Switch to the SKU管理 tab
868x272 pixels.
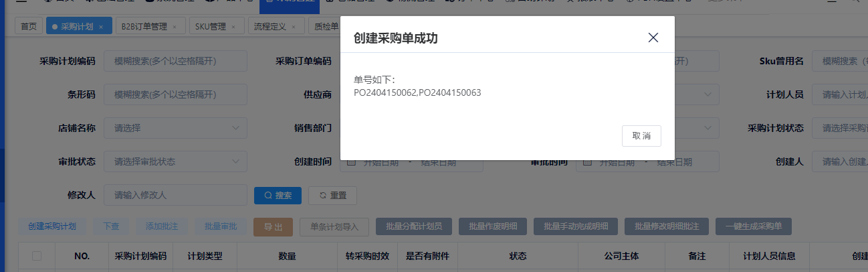tap(211, 27)
